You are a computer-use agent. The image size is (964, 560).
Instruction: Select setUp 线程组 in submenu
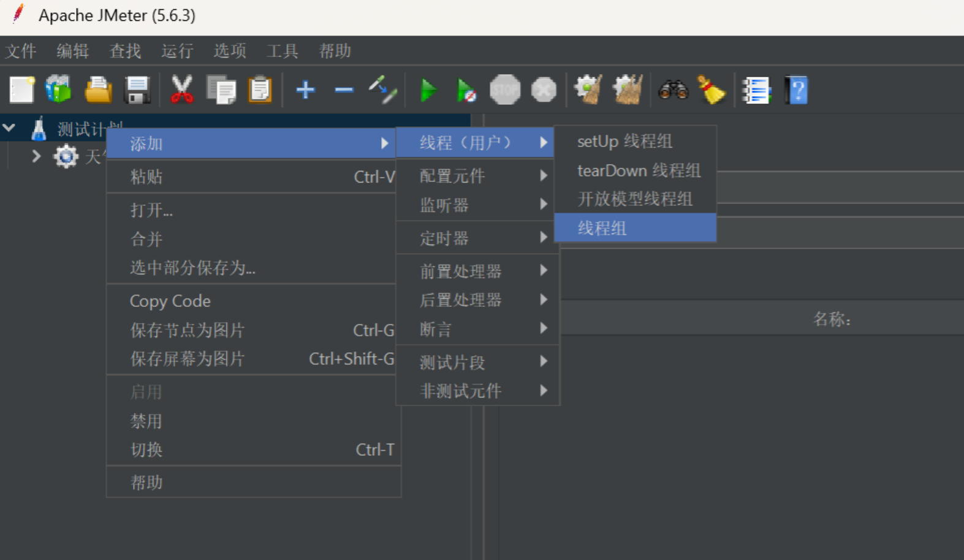[636, 141]
